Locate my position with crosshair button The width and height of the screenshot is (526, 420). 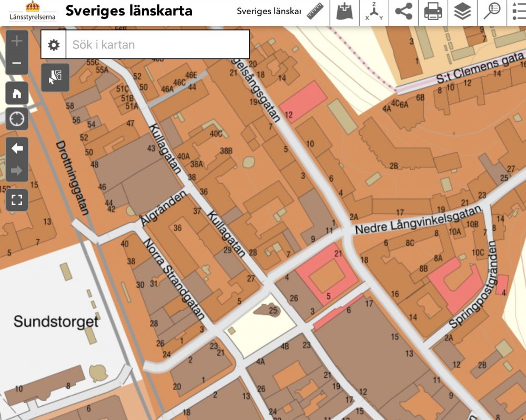click(17, 119)
